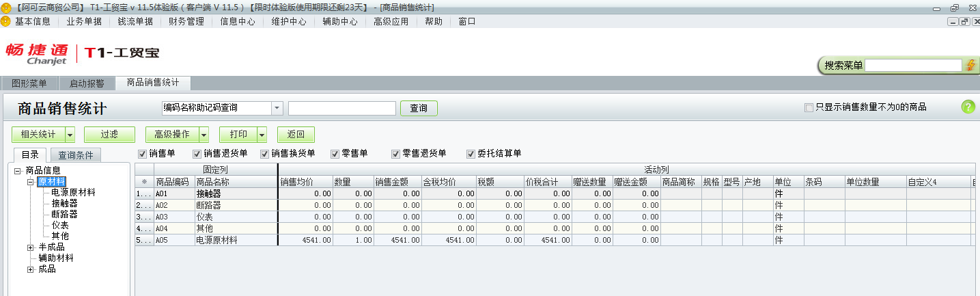Switch to the 目录 tab

(x=30, y=155)
